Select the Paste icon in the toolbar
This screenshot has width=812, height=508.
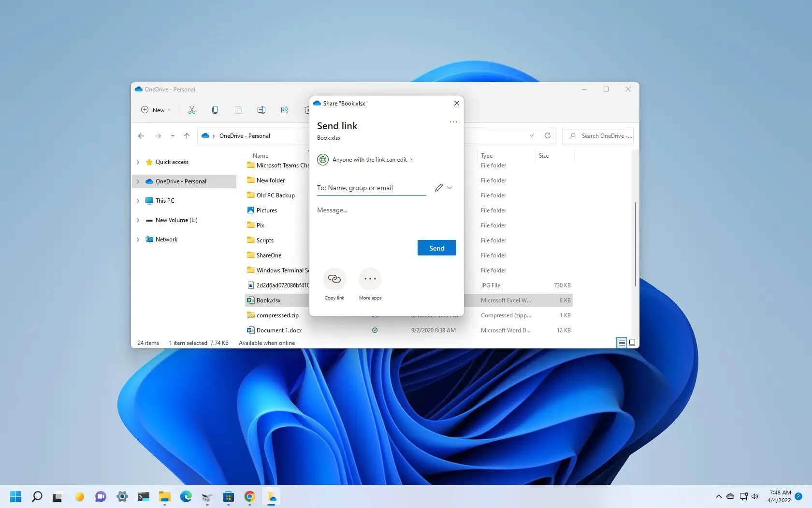238,110
